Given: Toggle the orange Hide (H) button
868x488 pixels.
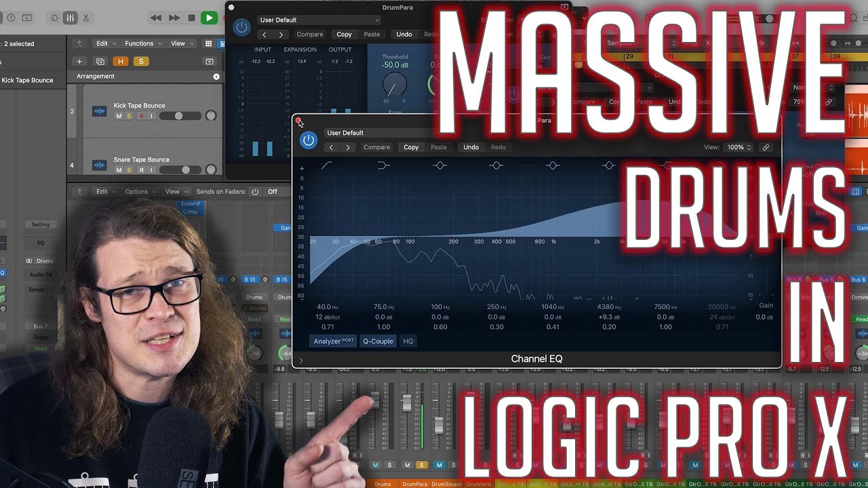Looking at the screenshot, I should tap(121, 62).
